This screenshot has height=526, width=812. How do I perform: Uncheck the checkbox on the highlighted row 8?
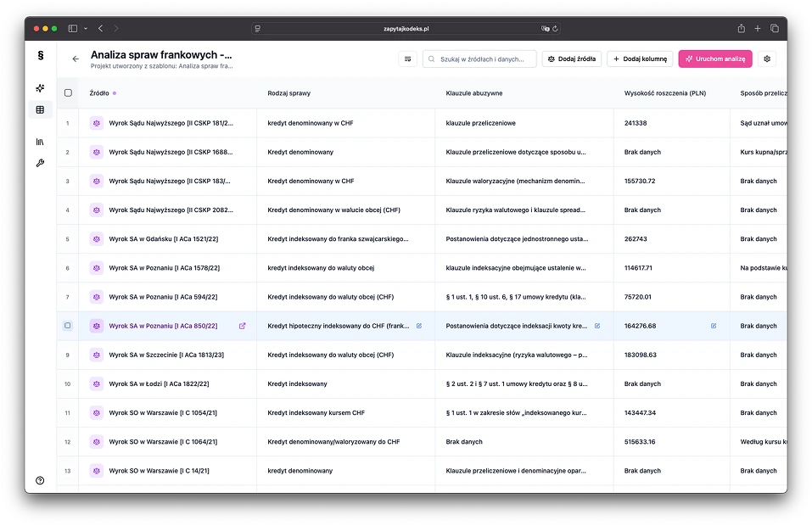(68, 325)
